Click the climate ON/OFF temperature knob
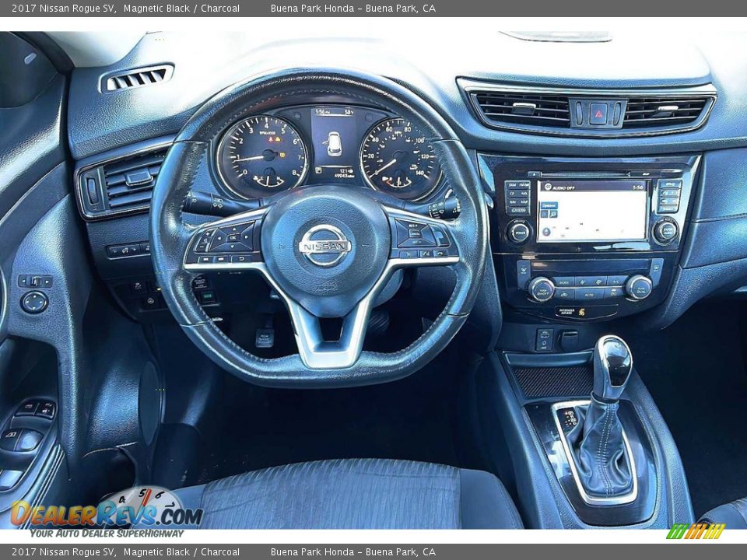The image size is (747, 560). coord(542,289)
